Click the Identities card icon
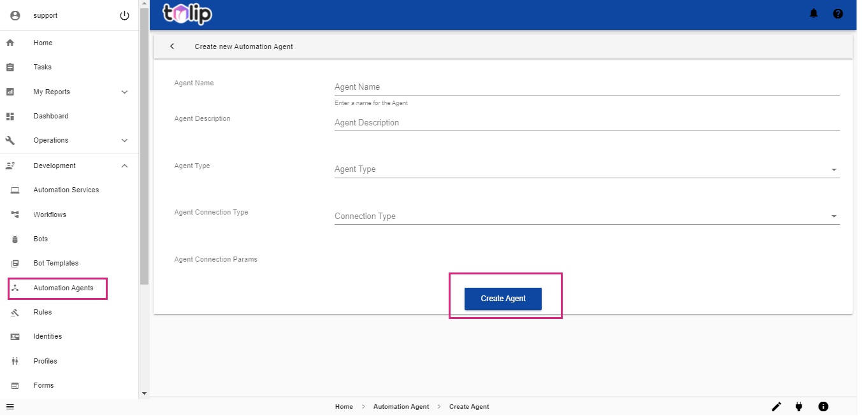Image resolution: width=868 pixels, height=417 pixels. point(15,336)
